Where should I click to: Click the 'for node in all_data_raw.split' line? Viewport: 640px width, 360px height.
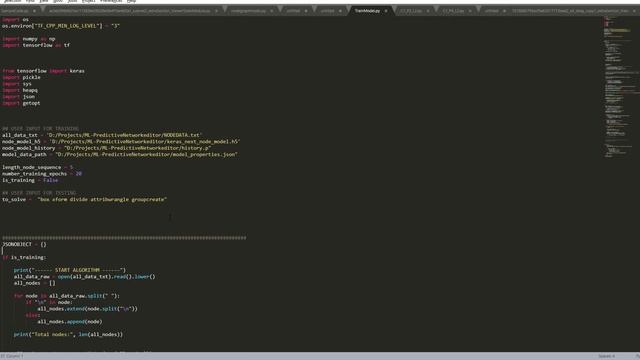pos(67,296)
